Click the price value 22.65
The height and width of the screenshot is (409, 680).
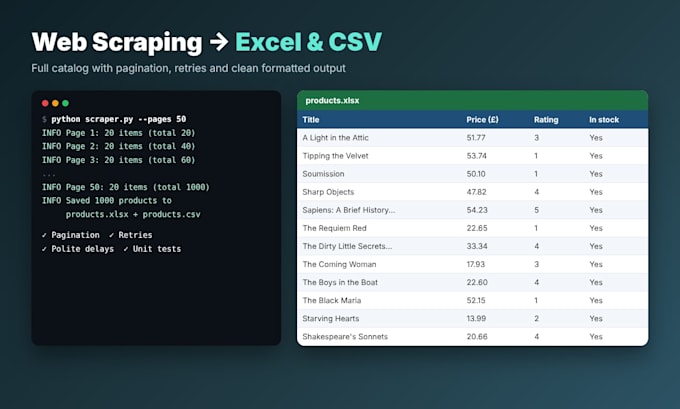tap(477, 228)
